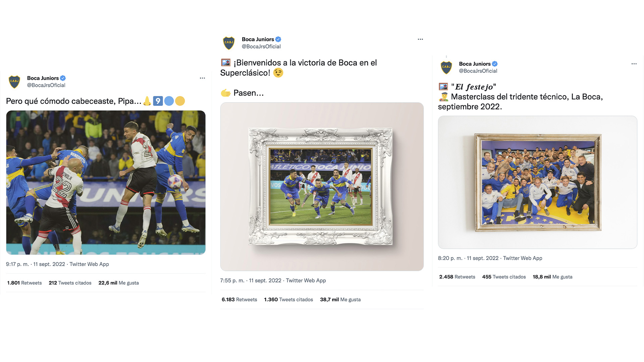Click verified badge on the right tweet
Viewport: 644px width, 362px height.
tap(495, 64)
